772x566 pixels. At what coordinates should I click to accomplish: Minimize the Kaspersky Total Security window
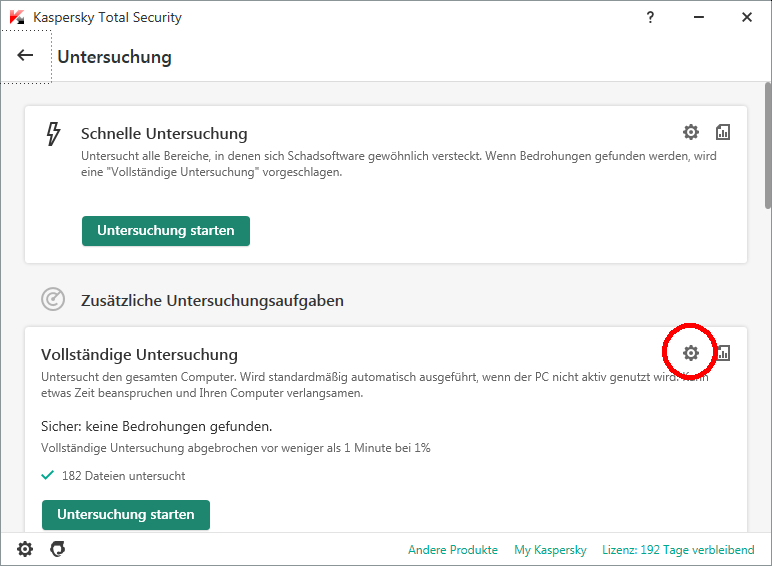tap(699, 17)
